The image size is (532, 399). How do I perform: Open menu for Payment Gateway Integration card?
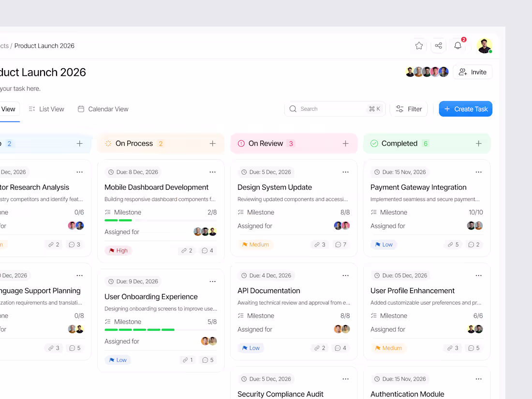[479, 172]
